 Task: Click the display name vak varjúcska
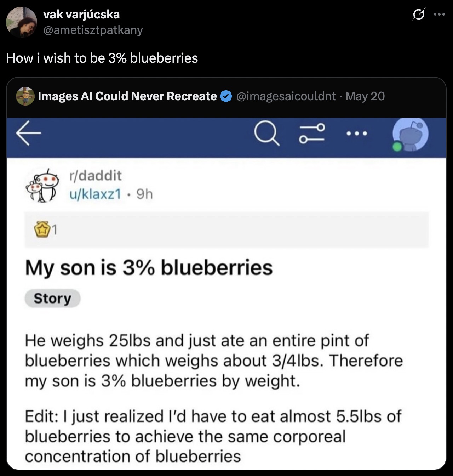81,14
